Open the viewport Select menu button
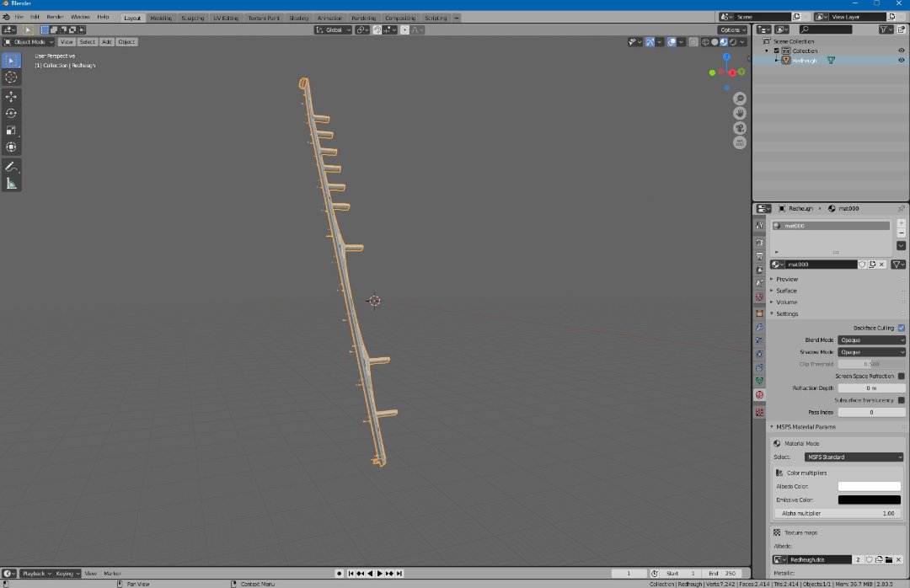This screenshot has width=910, height=588. point(87,42)
